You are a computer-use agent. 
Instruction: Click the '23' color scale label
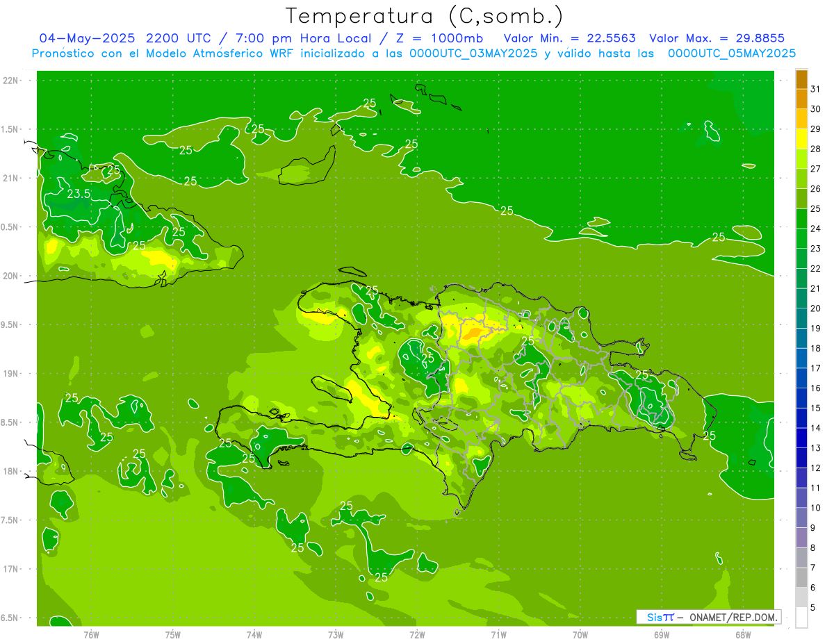pos(815,249)
